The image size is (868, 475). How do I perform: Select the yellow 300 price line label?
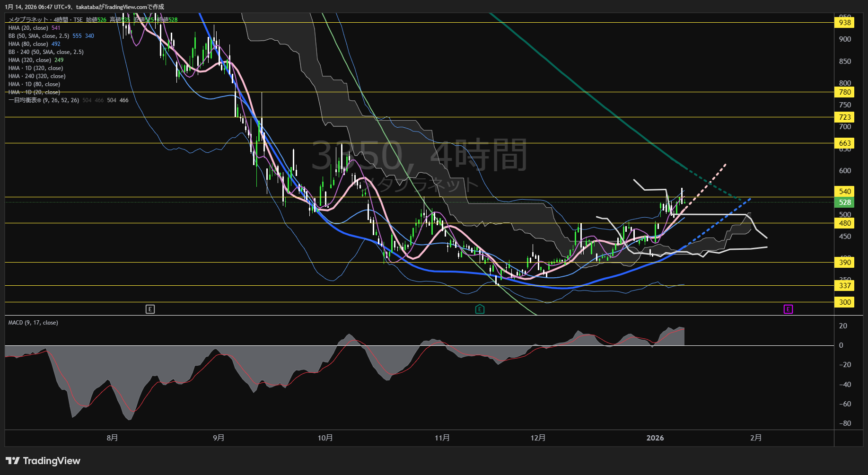844,302
